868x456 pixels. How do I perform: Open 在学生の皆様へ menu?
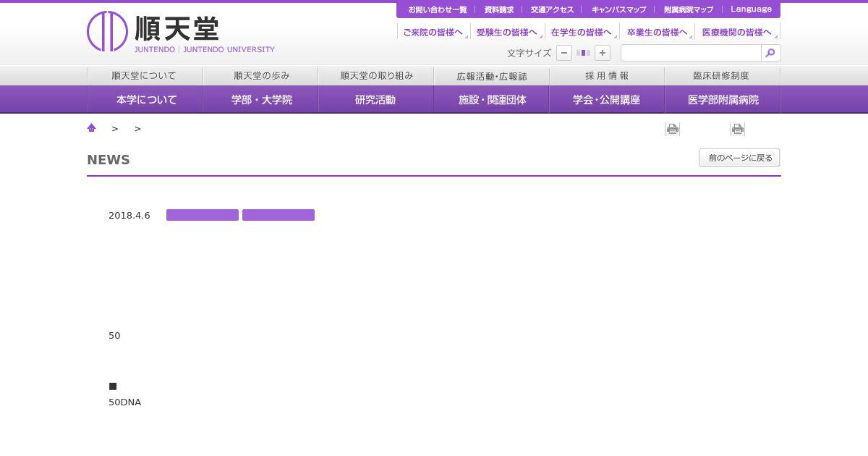point(582,32)
